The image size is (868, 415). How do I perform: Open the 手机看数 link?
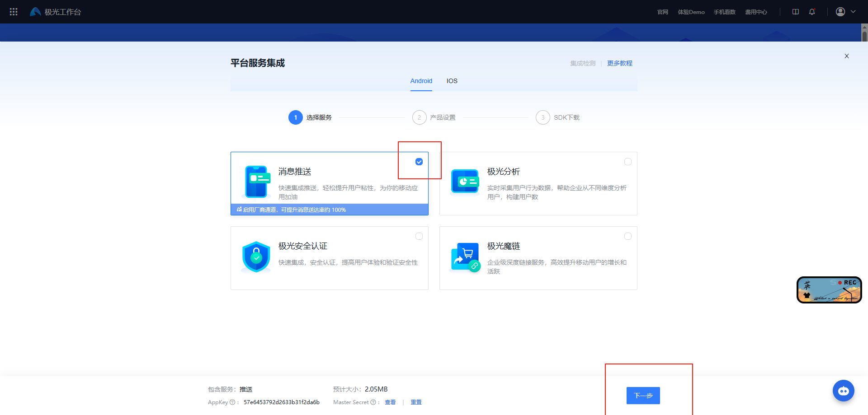click(725, 12)
